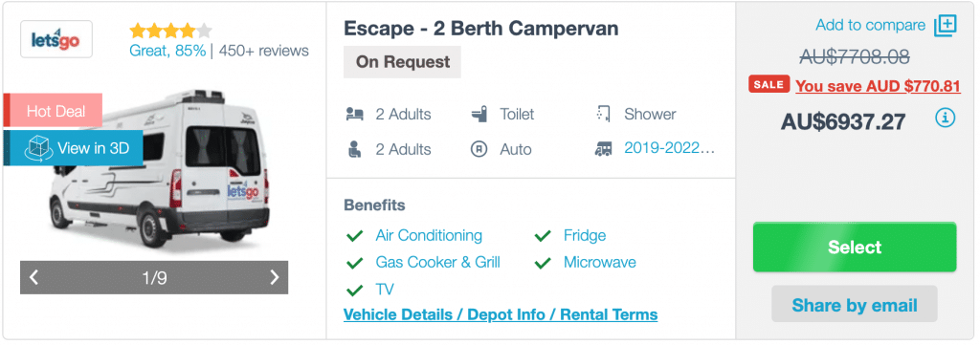Viewport: 980px width, 345px height.
Task: Click the letsgo supplier logo
Action: (56, 39)
